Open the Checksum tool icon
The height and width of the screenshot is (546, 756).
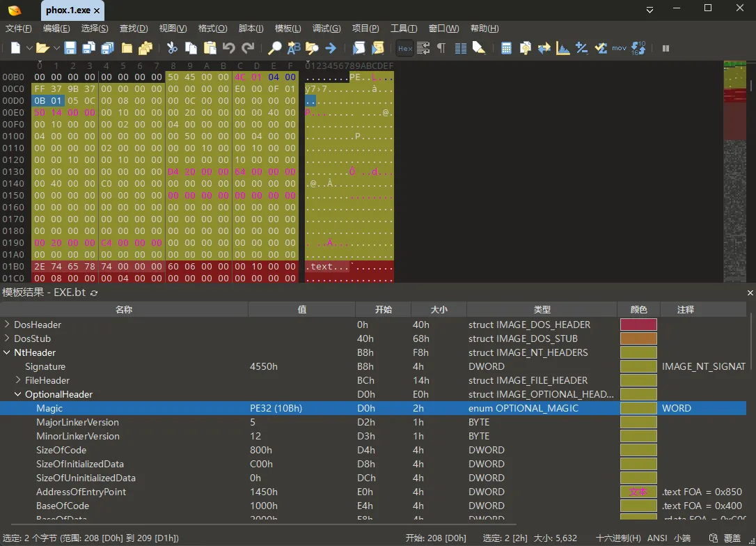[601, 48]
